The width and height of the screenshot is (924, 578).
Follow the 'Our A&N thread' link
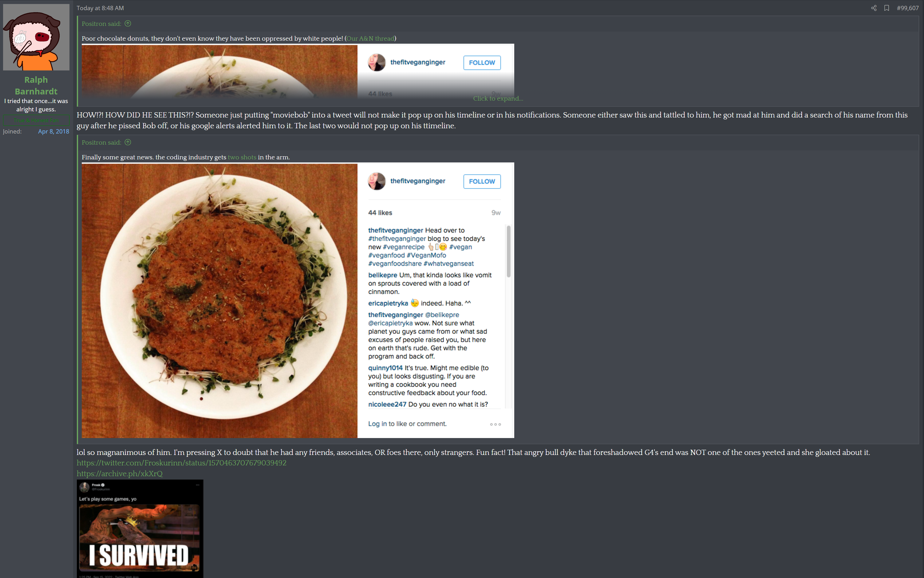tap(370, 39)
